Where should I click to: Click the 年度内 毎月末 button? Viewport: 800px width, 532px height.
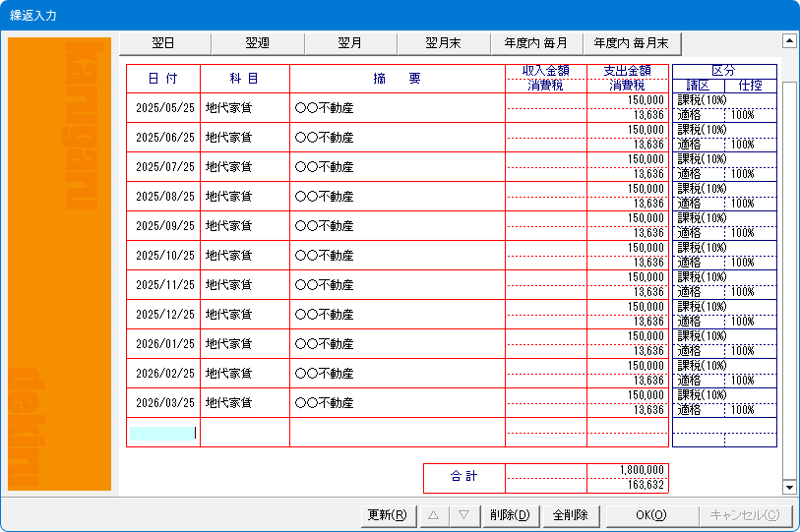click(631, 43)
